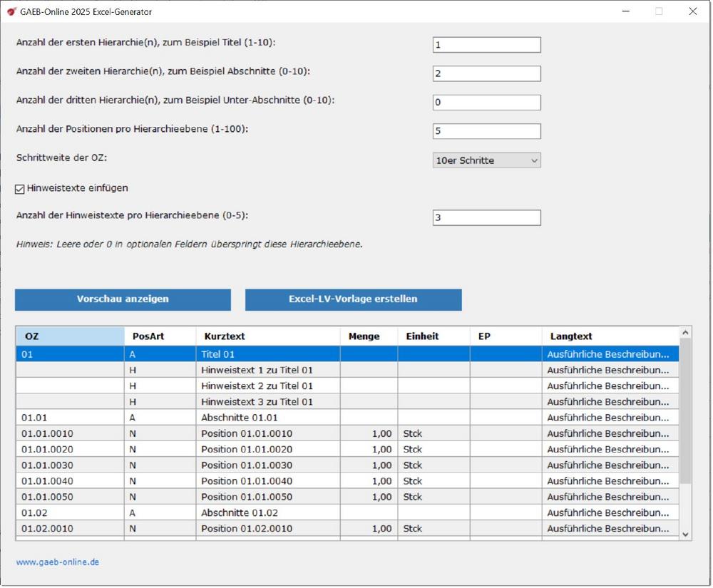Screen dimensions: 713x588
Task: Select row 'Position 01.02.0010'
Action: 347,528
